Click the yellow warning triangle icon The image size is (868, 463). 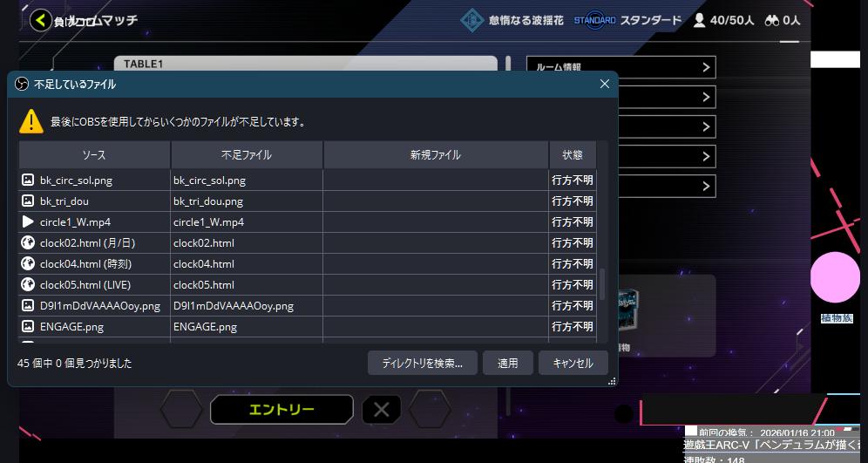[31, 121]
